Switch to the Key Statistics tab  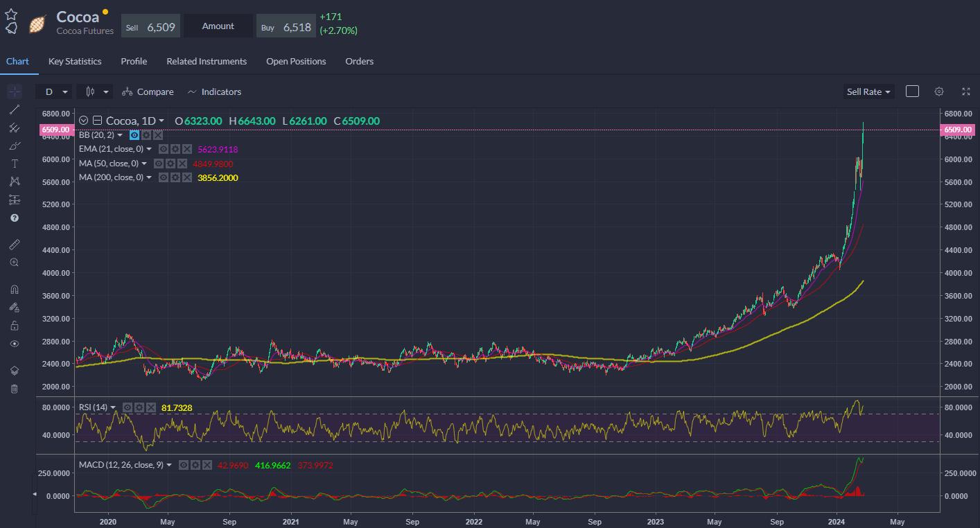75,61
